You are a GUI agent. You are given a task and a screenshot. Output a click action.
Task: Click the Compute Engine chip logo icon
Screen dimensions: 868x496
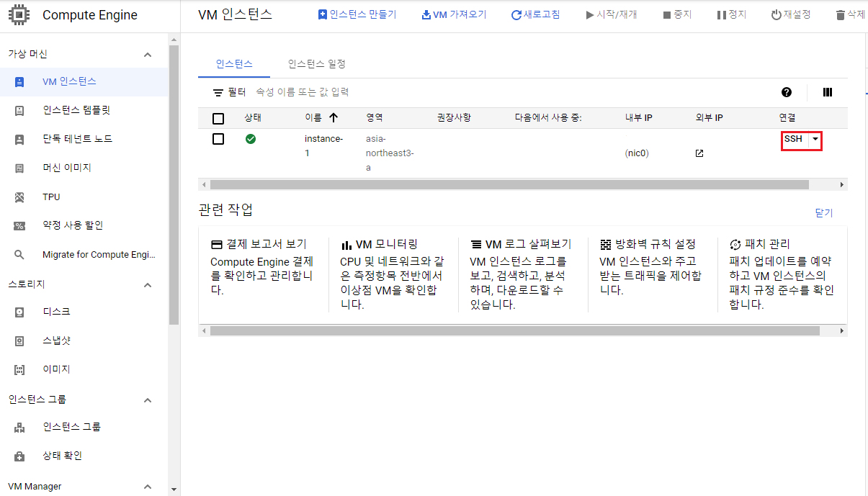[19, 14]
